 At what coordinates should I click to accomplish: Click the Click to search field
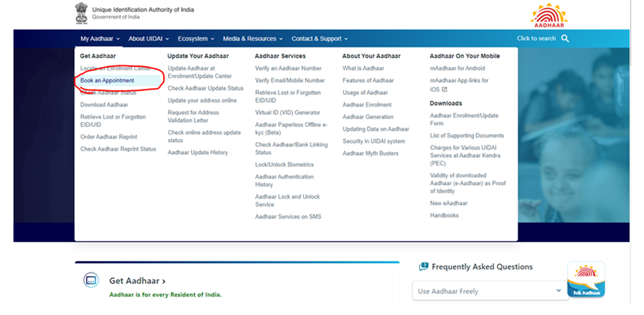[536, 38]
